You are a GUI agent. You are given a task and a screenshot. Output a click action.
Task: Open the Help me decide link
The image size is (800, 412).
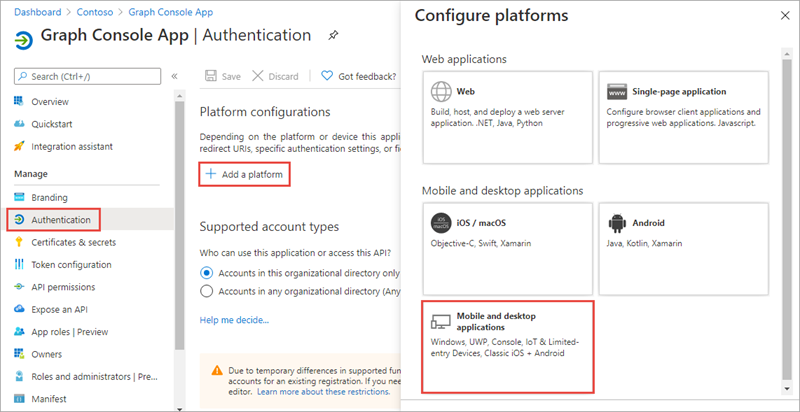point(234,320)
